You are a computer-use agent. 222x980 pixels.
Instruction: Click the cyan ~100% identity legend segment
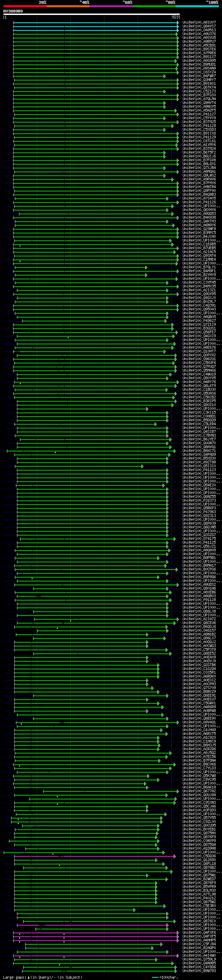(x=197, y=6)
